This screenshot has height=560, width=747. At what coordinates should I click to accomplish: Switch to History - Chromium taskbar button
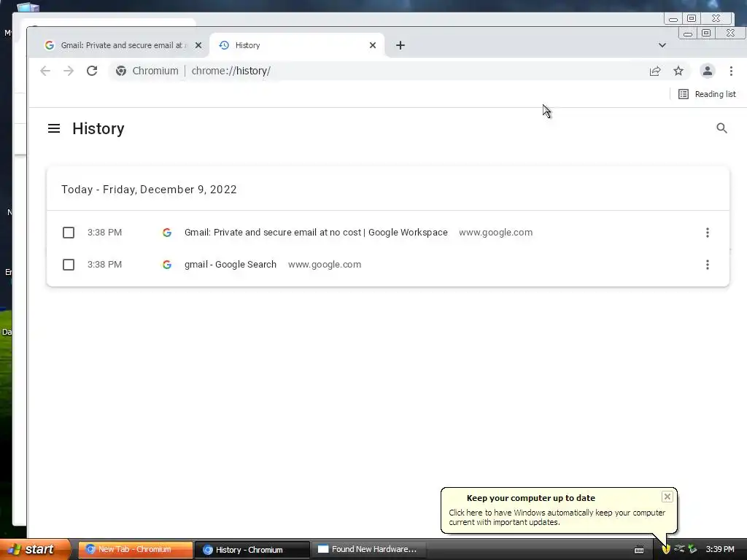[252, 550]
